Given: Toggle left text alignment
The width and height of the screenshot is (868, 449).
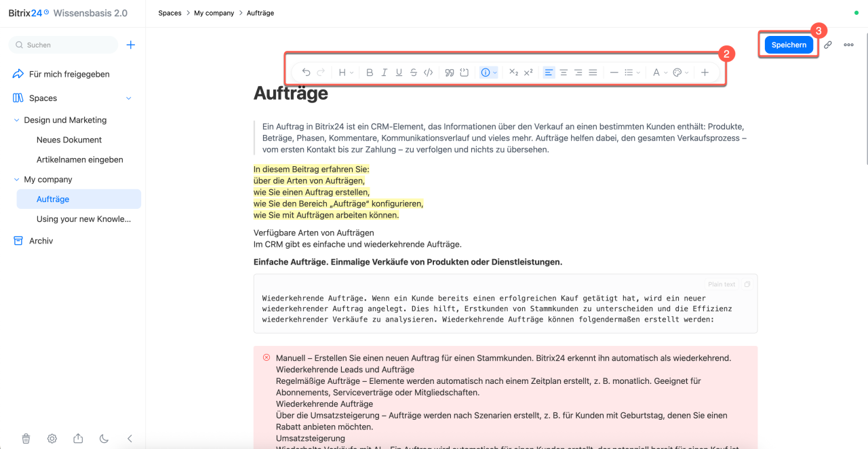Looking at the screenshot, I should 549,73.
